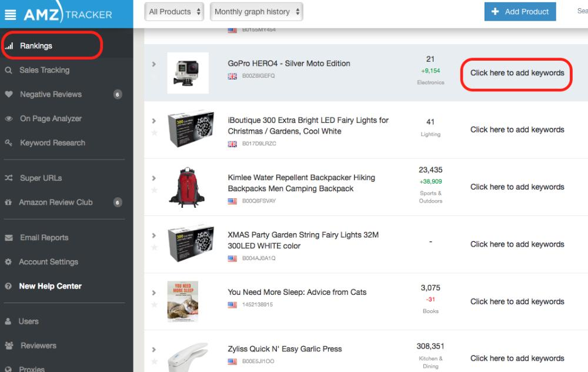Screen dimensions: 588x372
Task: Click the Negative Reviews count badge
Action: [x=118, y=94]
